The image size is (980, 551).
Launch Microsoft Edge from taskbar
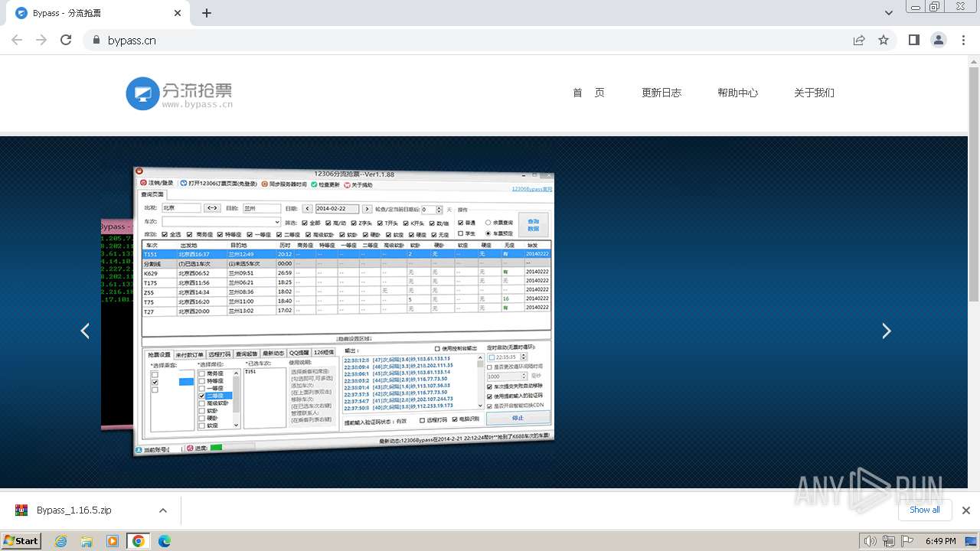(165, 541)
